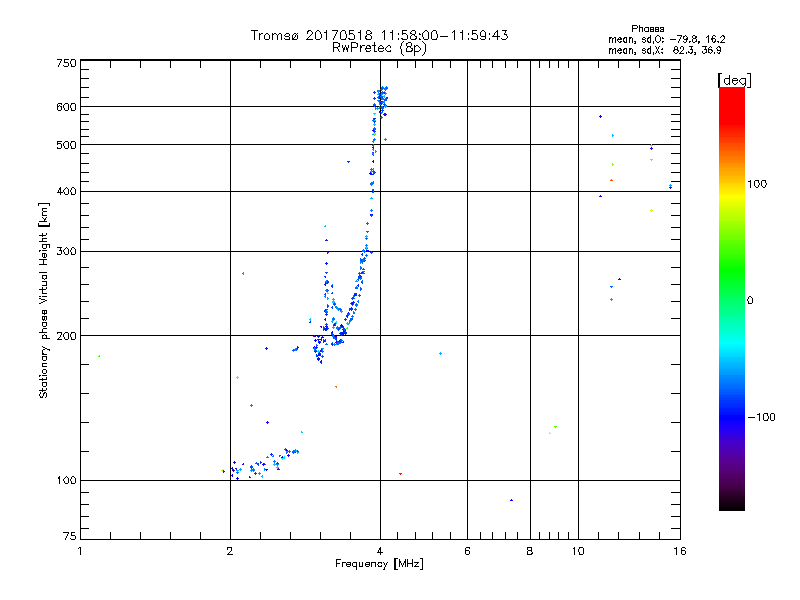Click the y-axis tick label '200'
Image resolution: width=800 pixels, height=600 pixels.
coord(66,336)
